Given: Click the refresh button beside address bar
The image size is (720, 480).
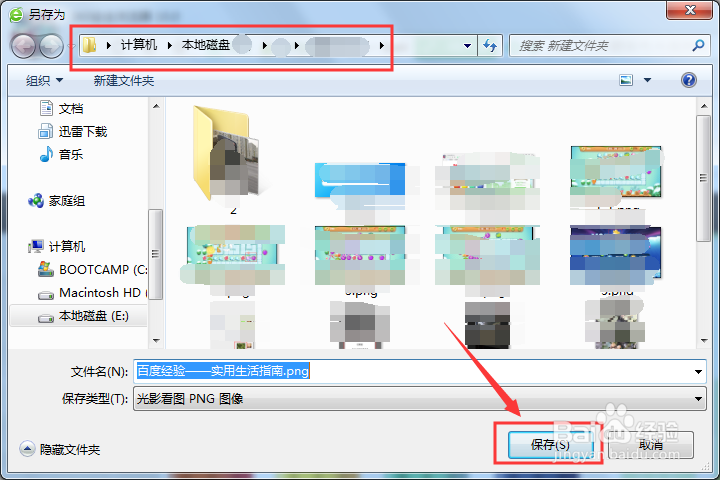Looking at the screenshot, I should pos(490,45).
